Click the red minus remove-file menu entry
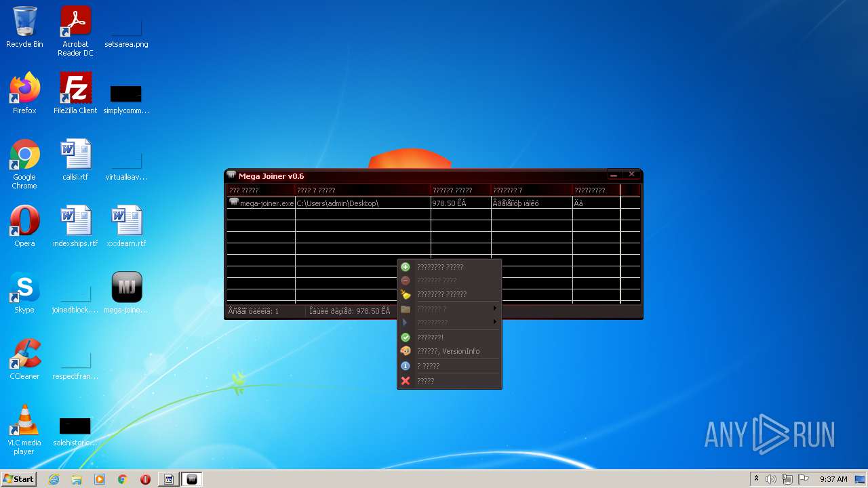This screenshot has width=868, height=488. point(449,281)
